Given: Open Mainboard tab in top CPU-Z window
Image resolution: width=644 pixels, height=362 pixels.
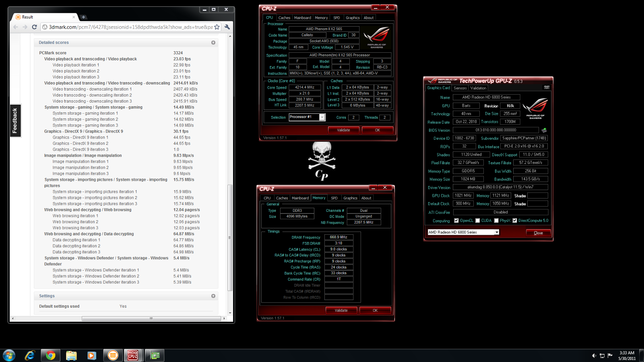Looking at the screenshot, I should tap(303, 18).
